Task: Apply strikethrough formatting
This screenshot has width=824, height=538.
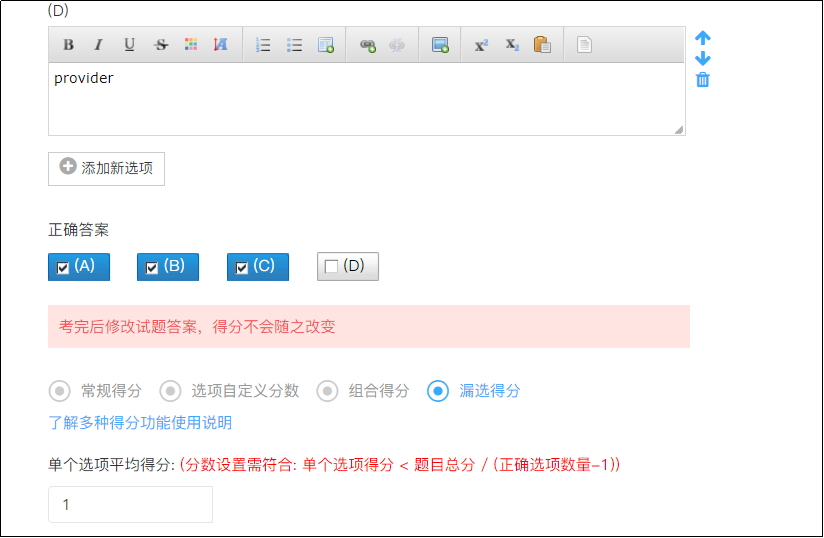Action: [161, 45]
